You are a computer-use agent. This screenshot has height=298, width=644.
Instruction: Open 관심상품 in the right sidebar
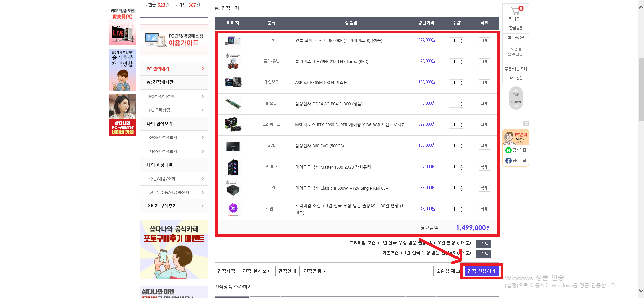[x=516, y=28]
